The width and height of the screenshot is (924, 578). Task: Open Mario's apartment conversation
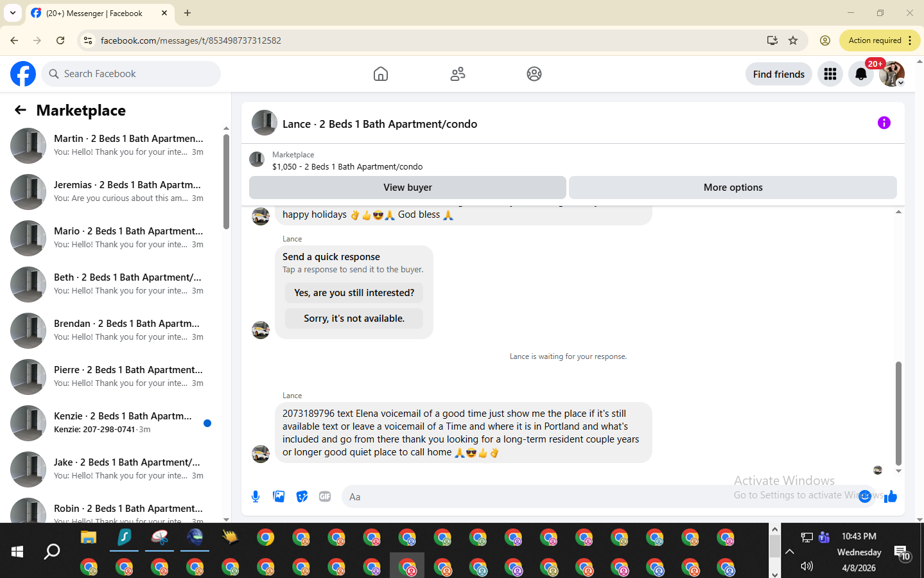click(110, 238)
